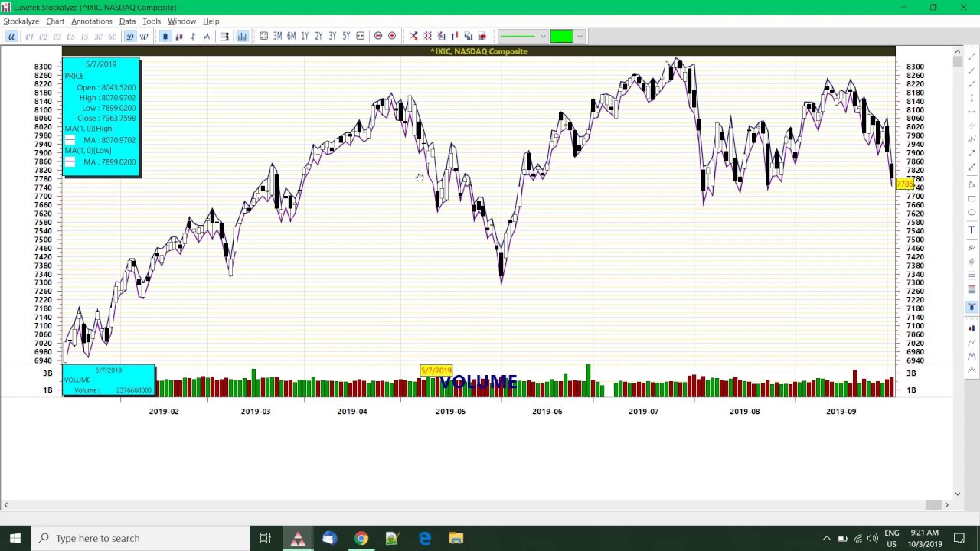Select the rectangle shape tool
The image size is (980, 551).
click(972, 198)
